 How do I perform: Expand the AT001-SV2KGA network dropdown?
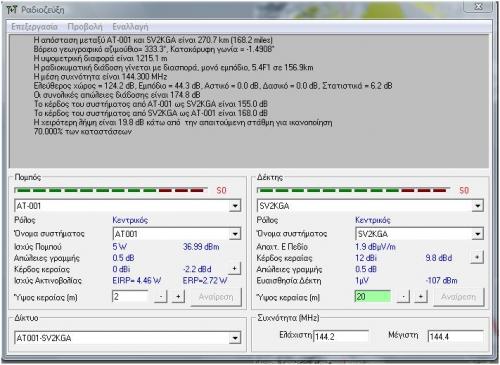point(235,338)
